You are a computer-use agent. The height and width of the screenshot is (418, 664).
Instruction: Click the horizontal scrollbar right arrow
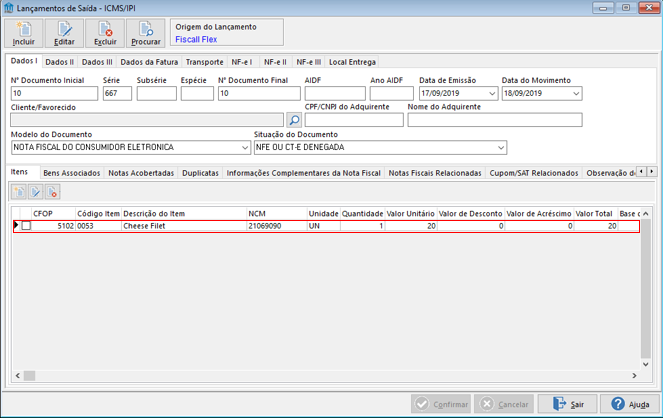pyautogui.click(x=634, y=375)
